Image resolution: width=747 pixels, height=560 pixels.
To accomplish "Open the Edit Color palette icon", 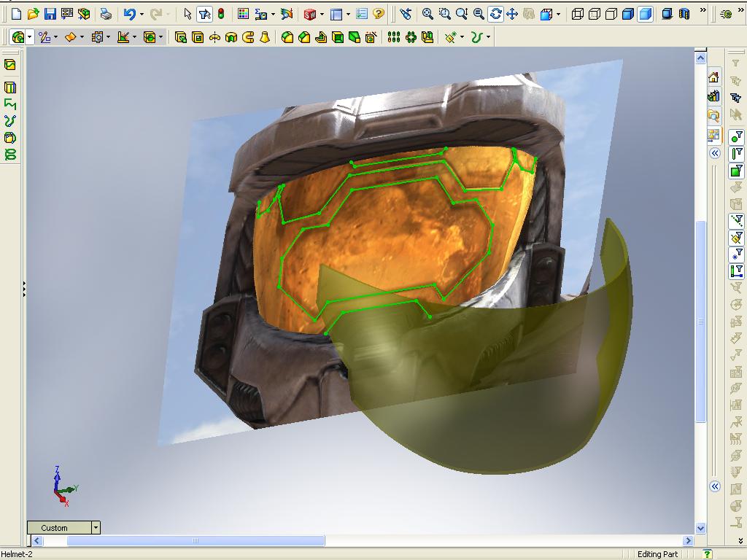I will (243, 15).
